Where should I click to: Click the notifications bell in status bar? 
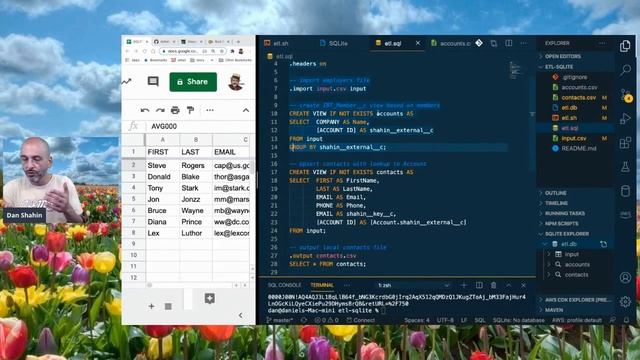coord(627,320)
